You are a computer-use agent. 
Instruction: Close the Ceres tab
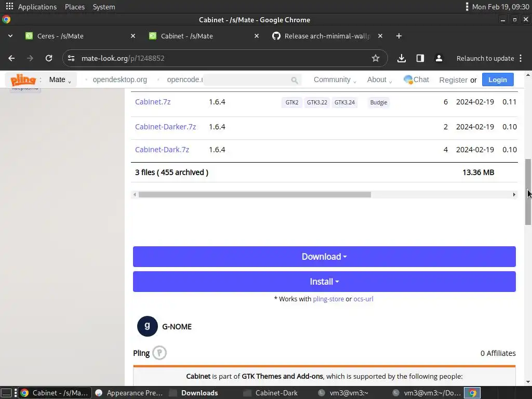133,36
